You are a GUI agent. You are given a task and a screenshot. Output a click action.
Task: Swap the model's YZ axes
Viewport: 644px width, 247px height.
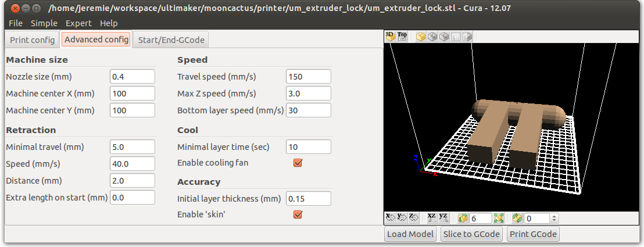click(x=443, y=218)
